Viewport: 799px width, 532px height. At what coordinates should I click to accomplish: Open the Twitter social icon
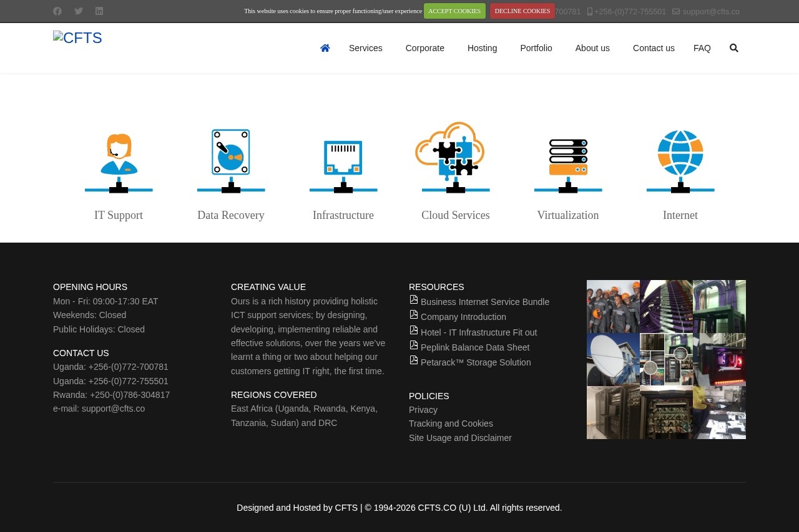pyautogui.click(x=79, y=11)
